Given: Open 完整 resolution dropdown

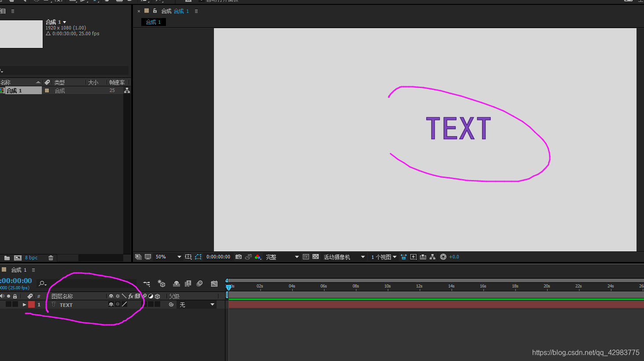Looking at the screenshot, I should coord(282,257).
